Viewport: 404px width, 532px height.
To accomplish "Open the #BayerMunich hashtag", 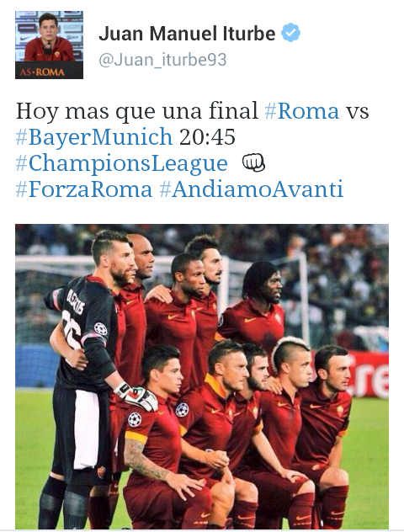I will (x=94, y=137).
